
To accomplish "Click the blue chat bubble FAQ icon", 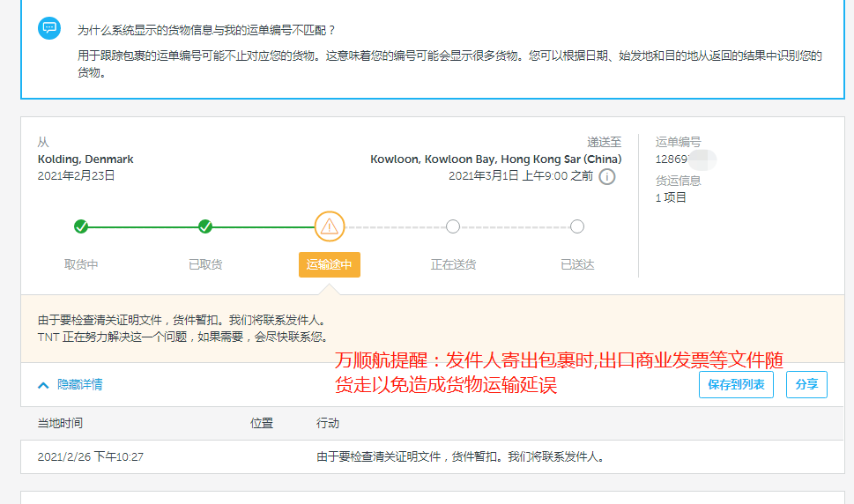I will tap(49, 28).
